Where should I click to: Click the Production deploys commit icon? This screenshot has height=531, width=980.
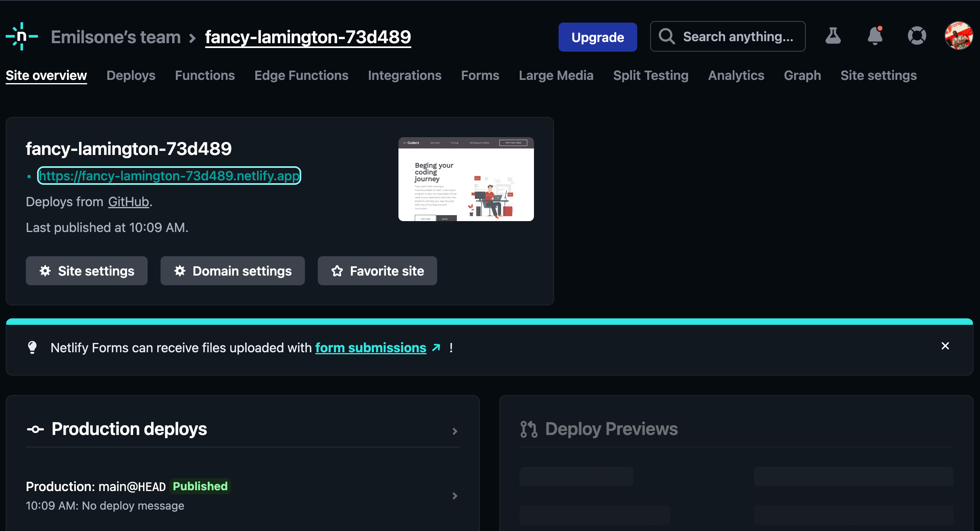(x=35, y=429)
